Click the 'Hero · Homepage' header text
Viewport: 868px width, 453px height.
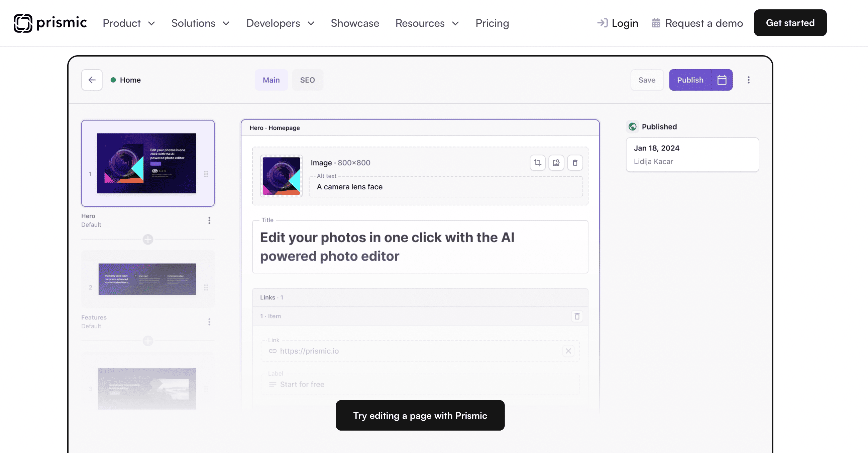tap(274, 128)
